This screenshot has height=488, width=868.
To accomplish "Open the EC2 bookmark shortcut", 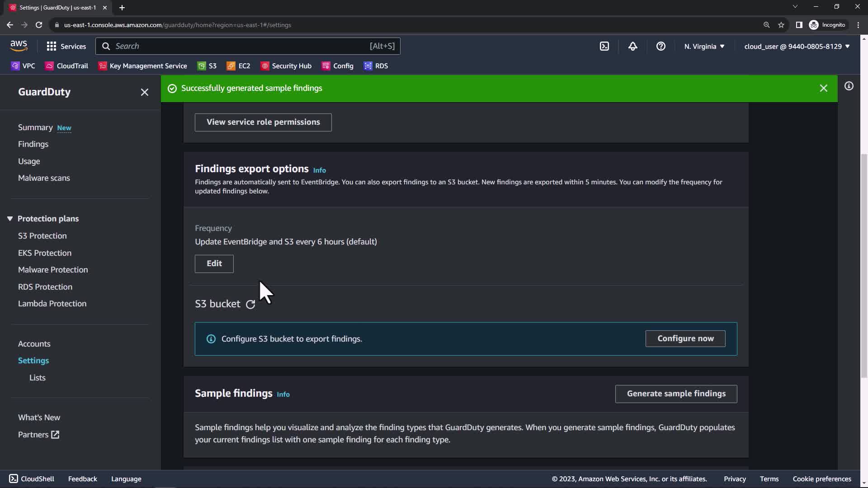I will [x=238, y=66].
